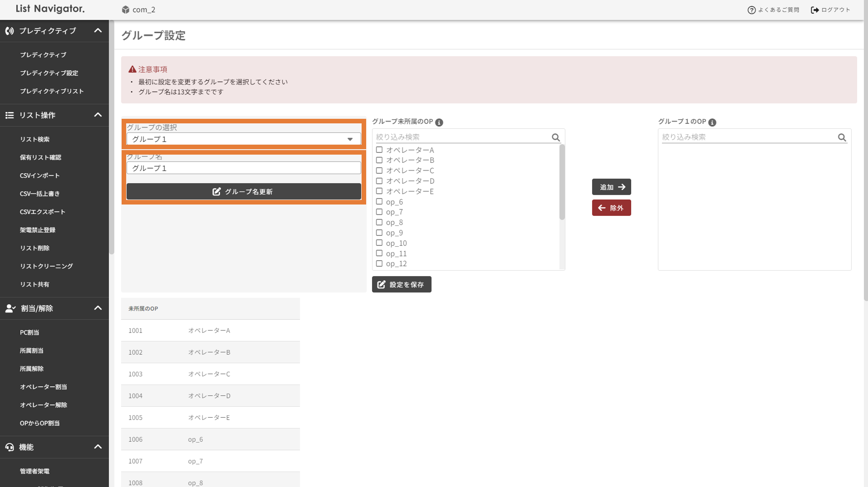
Task: Check the オペレーターA checkbox
Action: coord(379,150)
